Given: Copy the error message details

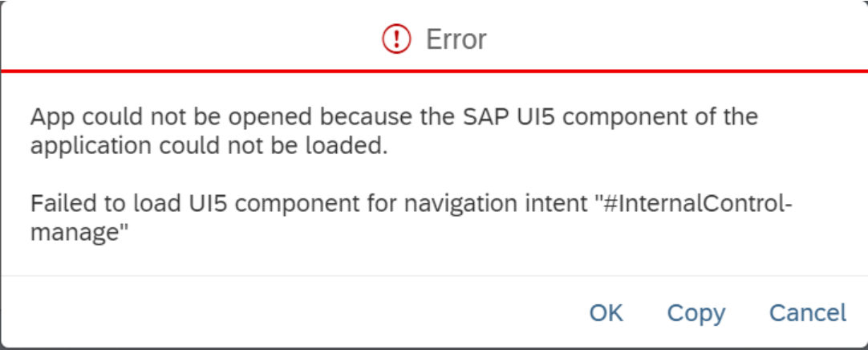Looking at the screenshot, I should coord(696,313).
